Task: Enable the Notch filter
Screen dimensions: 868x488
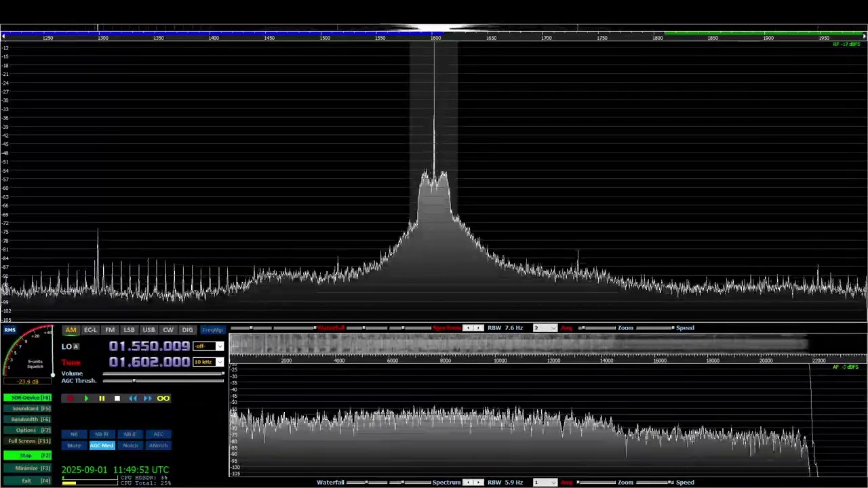Action: [x=130, y=446]
